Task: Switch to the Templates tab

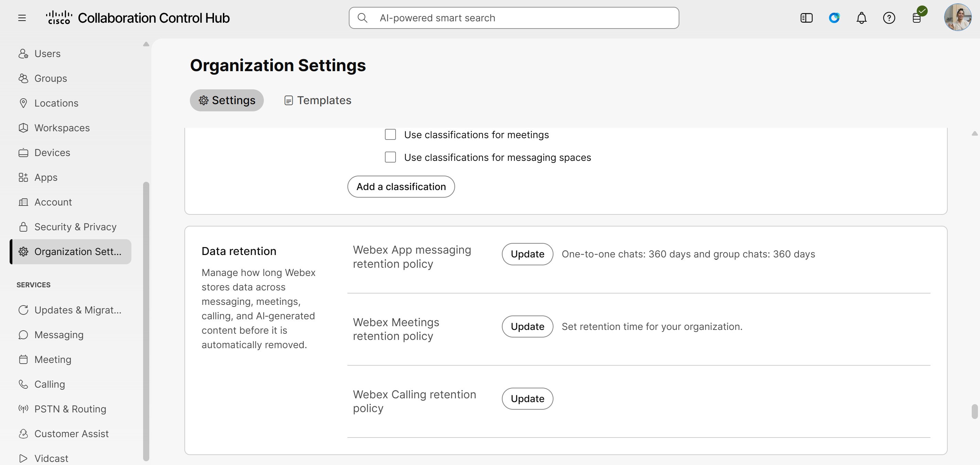Action: tap(317, 100)
